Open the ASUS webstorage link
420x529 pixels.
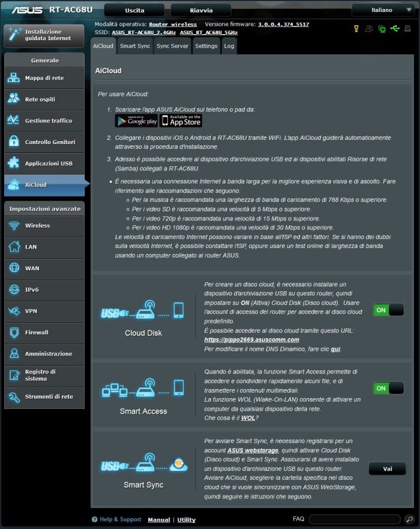coord(253,450)
